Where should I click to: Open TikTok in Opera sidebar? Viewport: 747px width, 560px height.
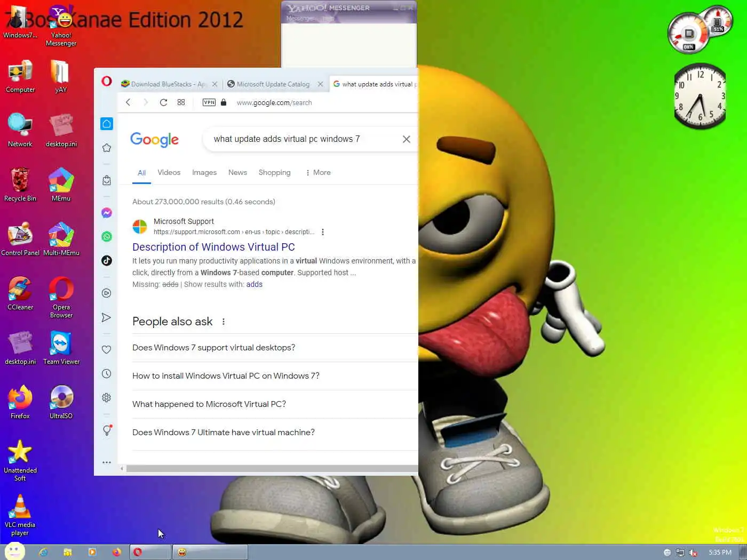tap(107, 260)
